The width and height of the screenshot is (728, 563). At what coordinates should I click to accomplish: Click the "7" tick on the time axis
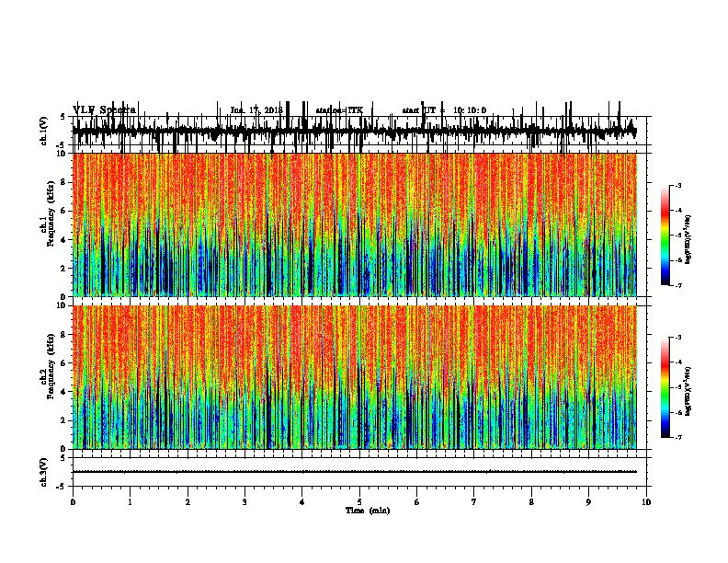coord(474,502)
